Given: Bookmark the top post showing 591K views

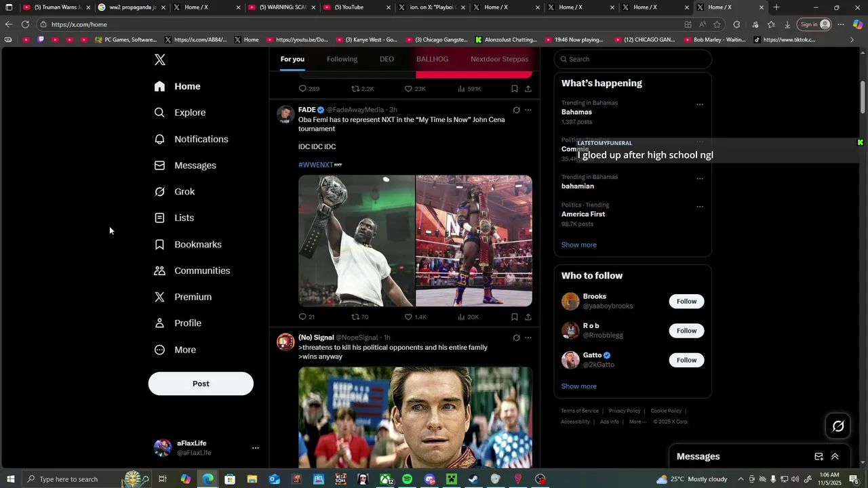Looking at the screenshot, I should (x=515, y=89).
